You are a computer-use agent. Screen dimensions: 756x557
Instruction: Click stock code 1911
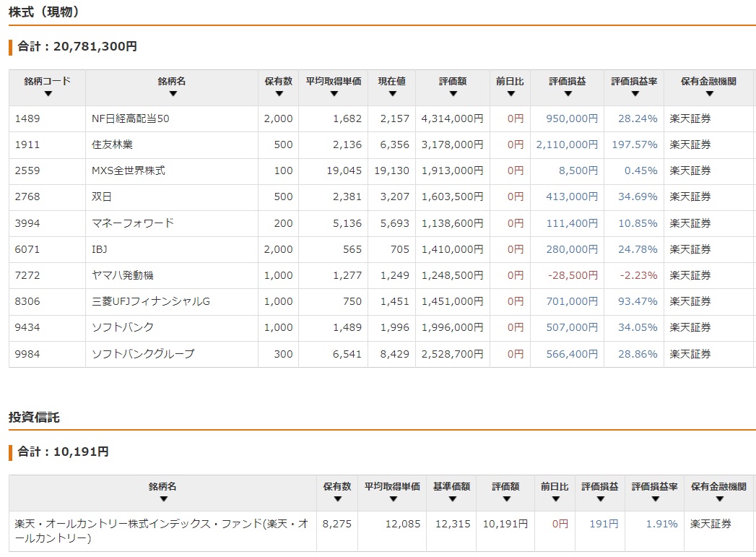point(27,144)
